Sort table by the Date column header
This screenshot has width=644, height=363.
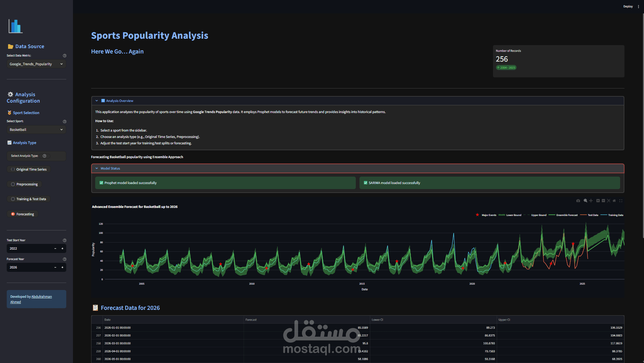click(x=173, y=320)
